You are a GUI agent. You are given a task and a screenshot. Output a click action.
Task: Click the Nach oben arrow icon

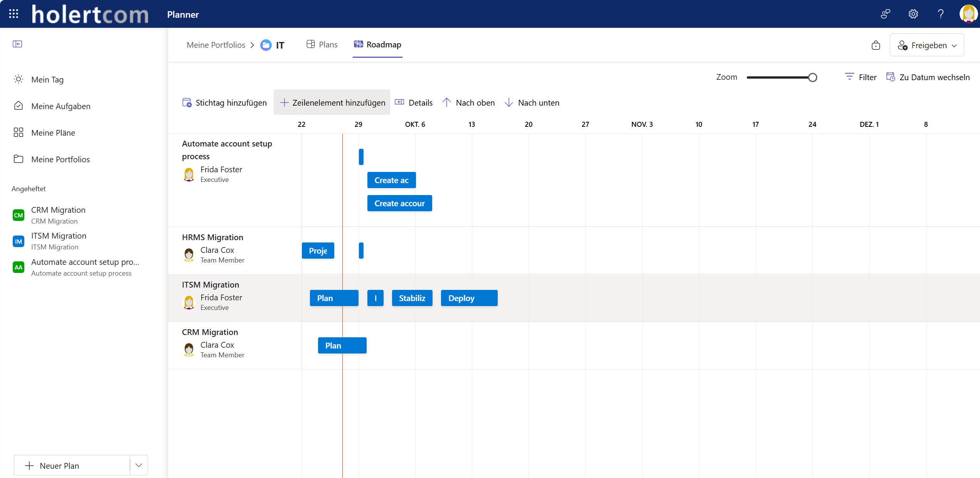pos(446,102)
